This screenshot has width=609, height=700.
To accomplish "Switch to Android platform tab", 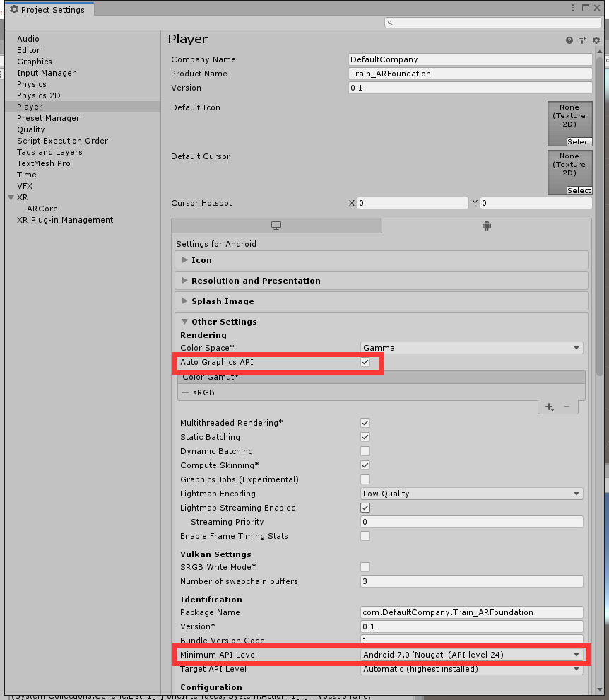I will coord(487,226).
